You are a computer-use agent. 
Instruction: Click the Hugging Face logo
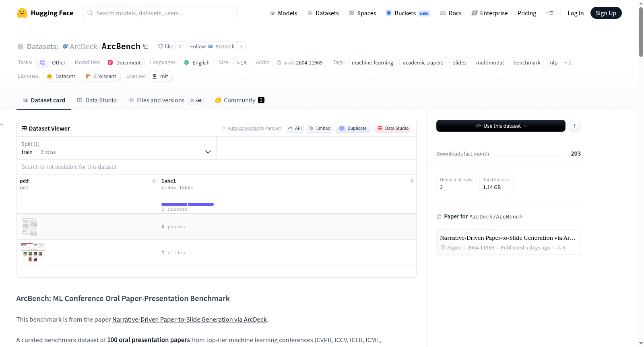pyautogui.click(x=45, y=13)
